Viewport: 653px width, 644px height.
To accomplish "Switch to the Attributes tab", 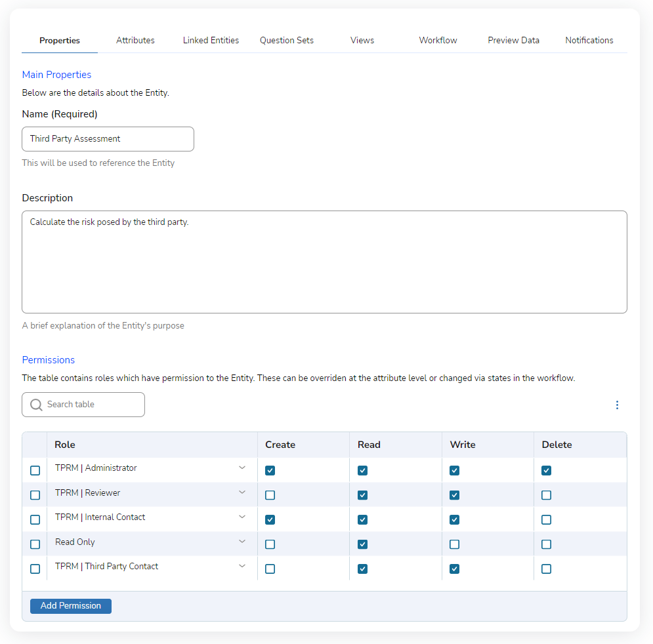I will click(x=135, y=40).
